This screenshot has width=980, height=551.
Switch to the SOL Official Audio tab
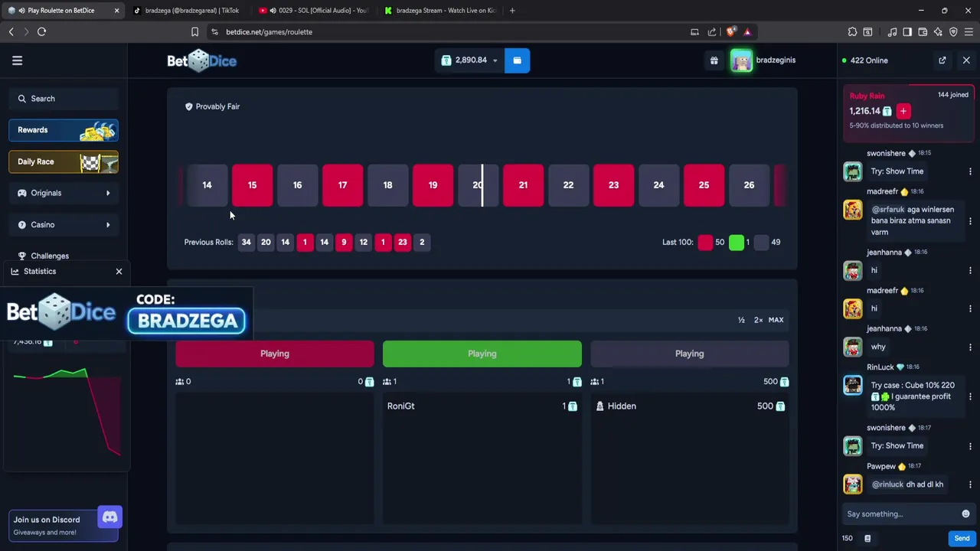point(312,11)
